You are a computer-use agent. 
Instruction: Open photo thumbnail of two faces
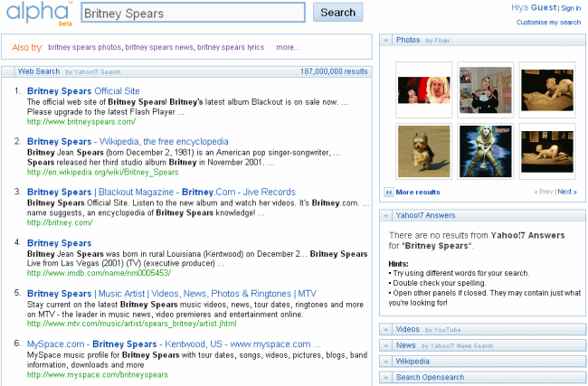[x=423, y=89]
